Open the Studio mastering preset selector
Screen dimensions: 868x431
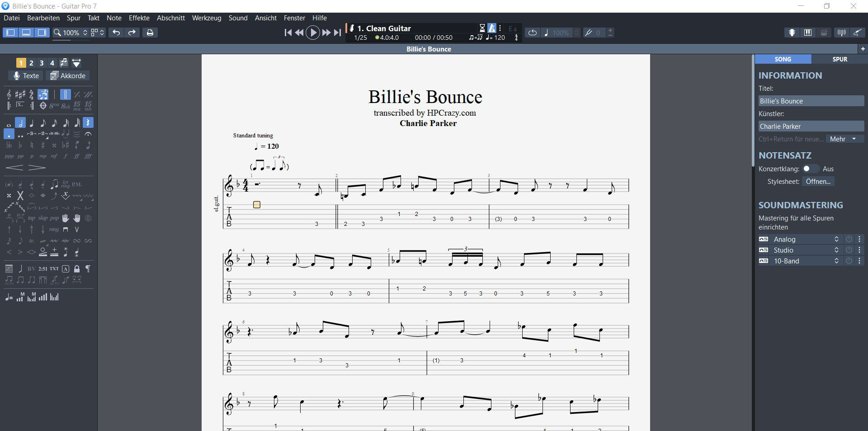(x=807, y=250)
